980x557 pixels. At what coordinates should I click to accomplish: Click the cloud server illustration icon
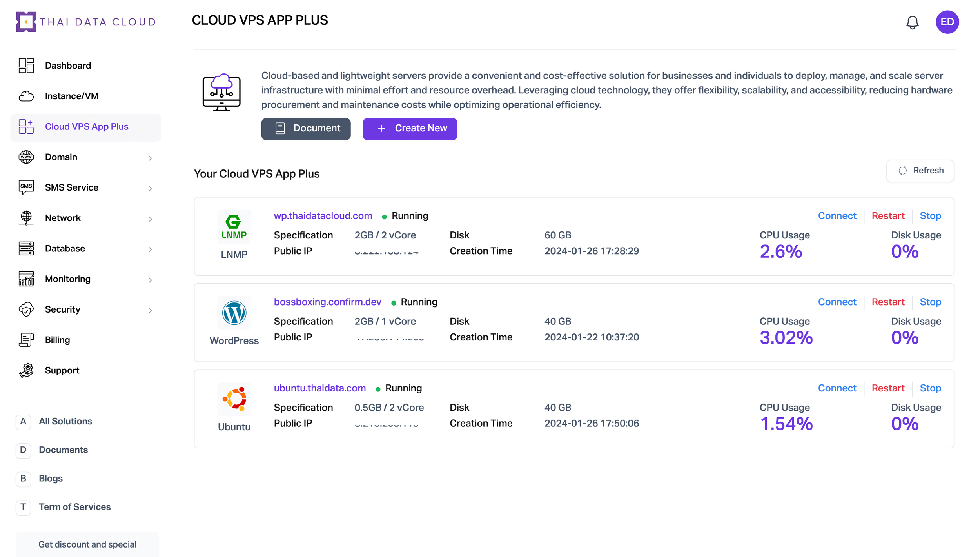(221, 92)
